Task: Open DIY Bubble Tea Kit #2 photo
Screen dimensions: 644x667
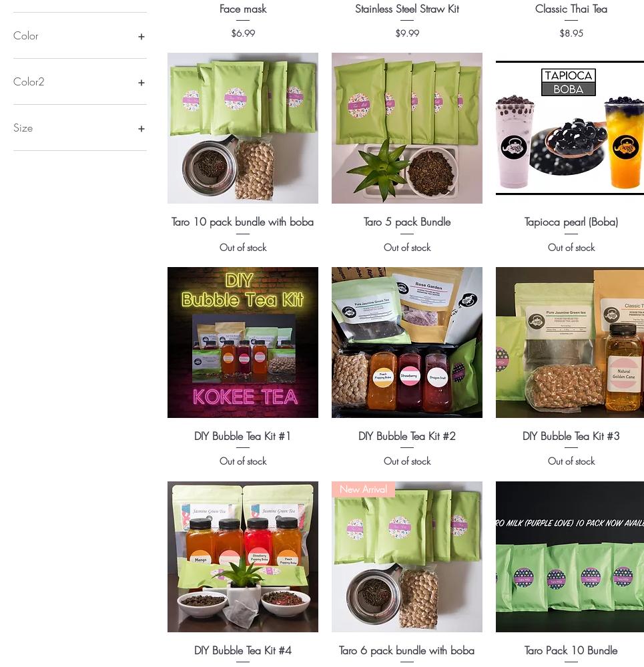Action: pyautogui.click(x=407, y=343)
